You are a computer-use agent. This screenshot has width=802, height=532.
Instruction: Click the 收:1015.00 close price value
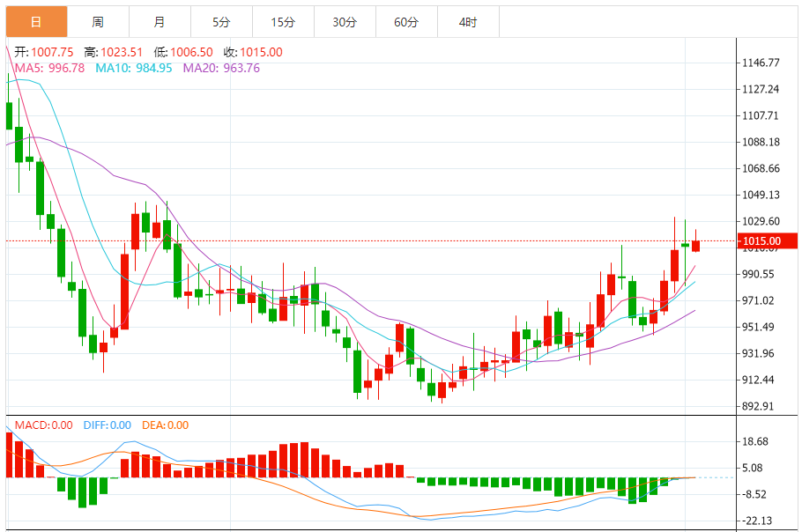click(253, 52)
